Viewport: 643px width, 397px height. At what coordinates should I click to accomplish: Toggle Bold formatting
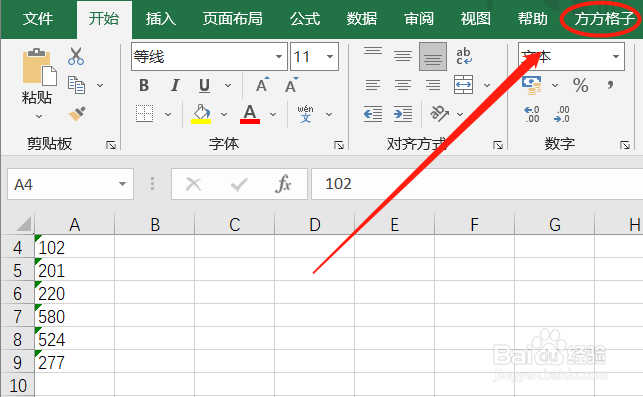[144, 85]
